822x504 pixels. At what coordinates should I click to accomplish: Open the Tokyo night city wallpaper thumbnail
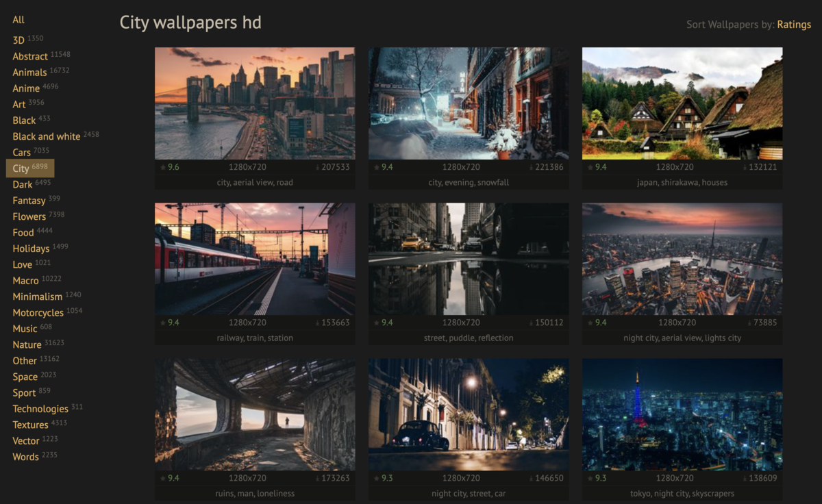(682, 414)
